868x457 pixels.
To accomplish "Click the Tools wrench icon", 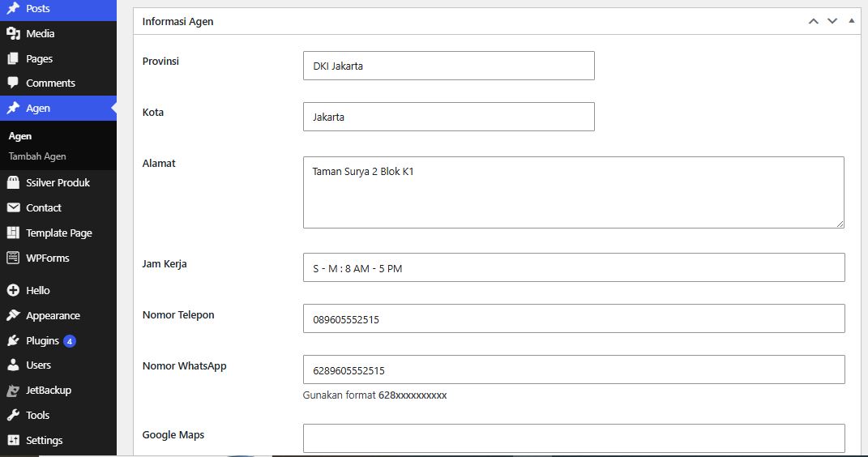I will pos(13,415).
